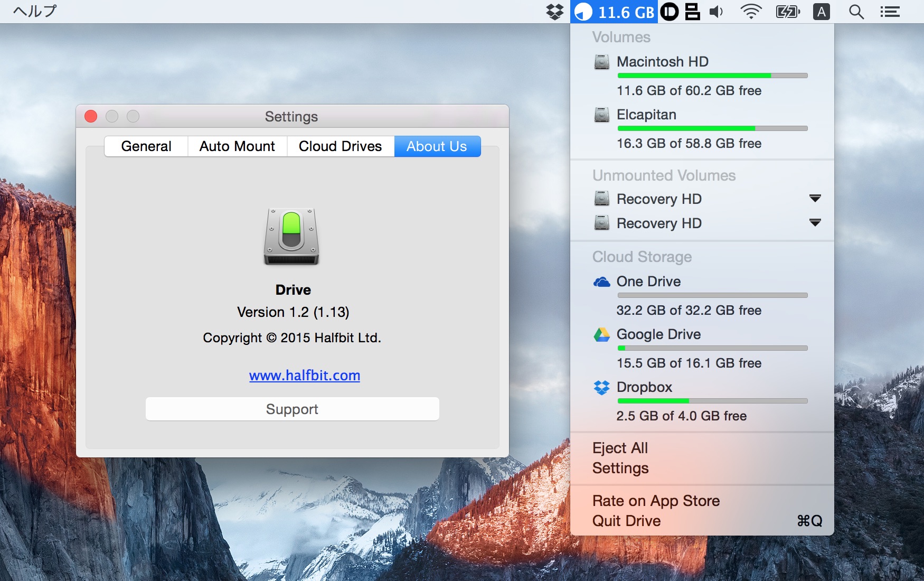The height and width of the screenshot is (581, 924).
Task: Click the Google Drive usage bar
Action: (x=712, y=348)
